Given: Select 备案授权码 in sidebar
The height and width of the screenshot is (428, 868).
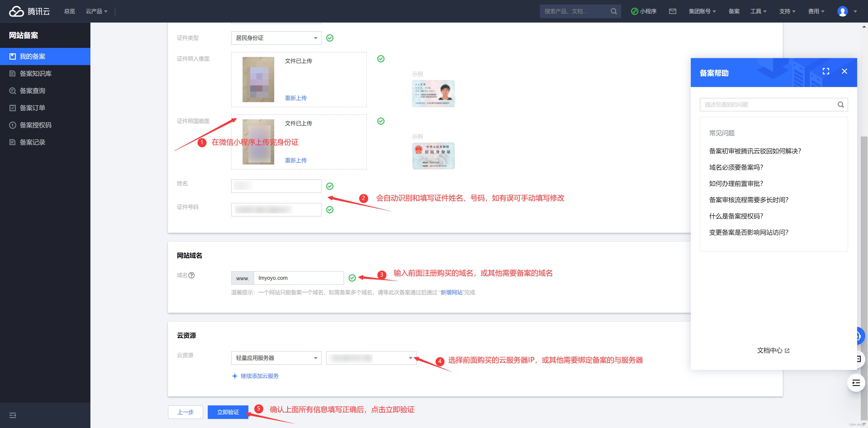Looking at the screenshot, I should coord(45,125).
